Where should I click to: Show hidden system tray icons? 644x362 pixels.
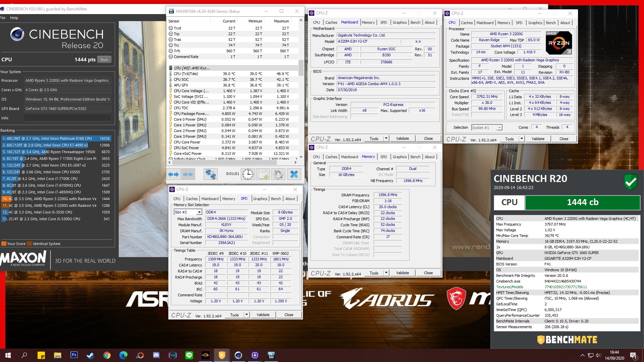coord(582,355)
